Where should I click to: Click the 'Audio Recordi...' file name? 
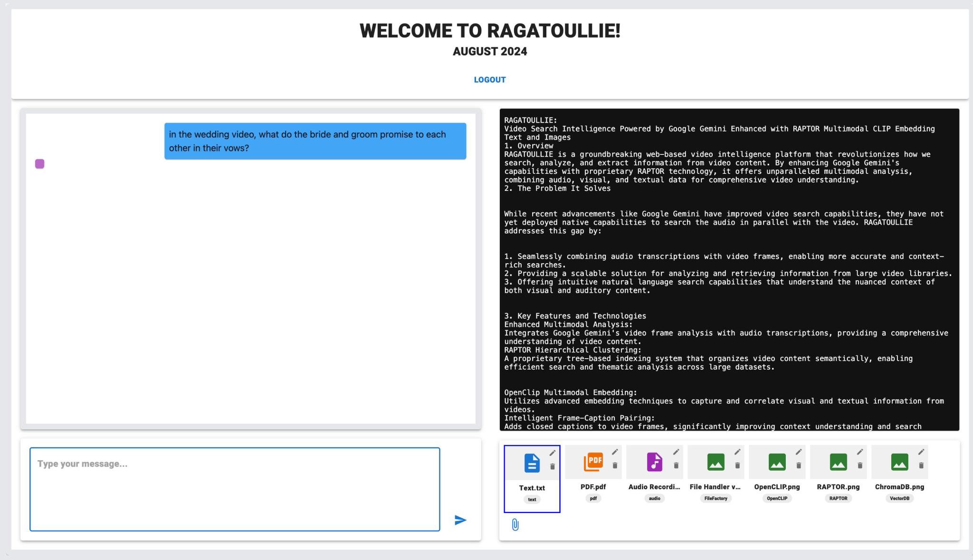coord(654,487)
